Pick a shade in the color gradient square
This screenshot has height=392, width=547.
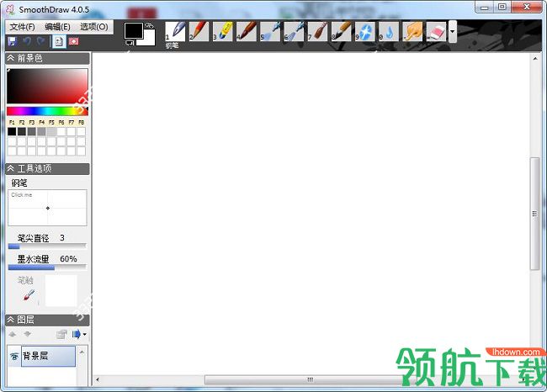click(47, 86)
